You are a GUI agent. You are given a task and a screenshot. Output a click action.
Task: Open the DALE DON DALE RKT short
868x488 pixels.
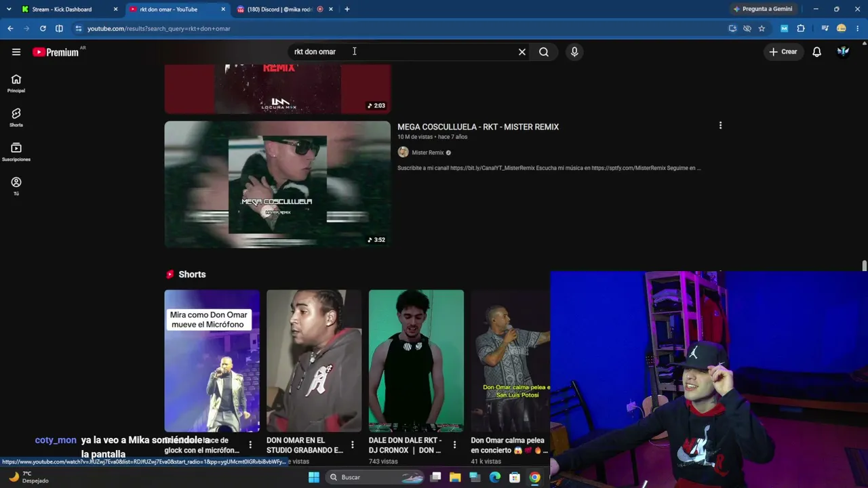point(416,361)
